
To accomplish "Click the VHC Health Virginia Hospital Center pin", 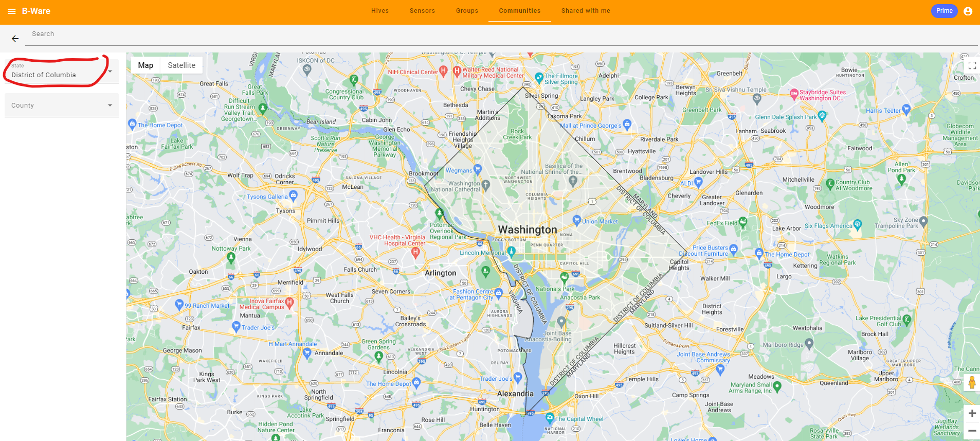I will pyautogui.click(x=415, y=252).
